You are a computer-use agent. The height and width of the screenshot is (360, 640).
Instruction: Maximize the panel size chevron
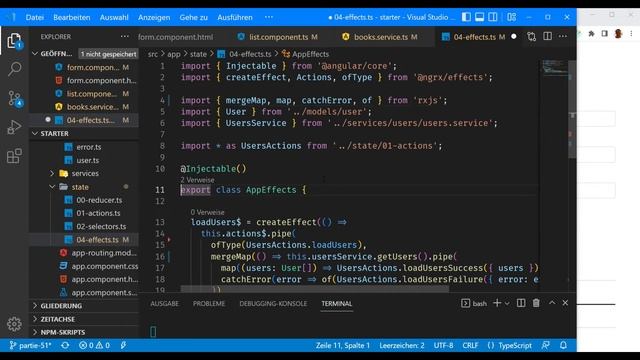point(552,303)
